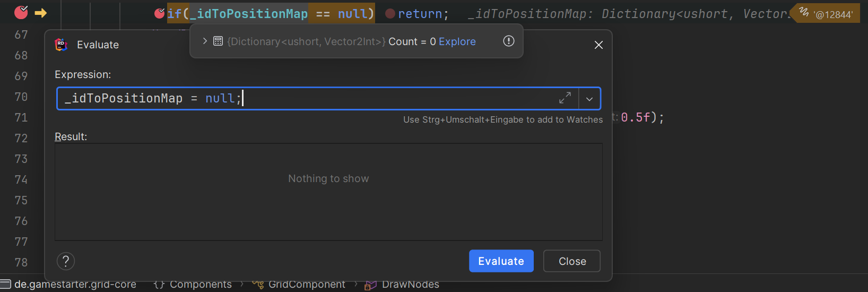Close the Evaluate dialog with the X

[x=598, y=45]
